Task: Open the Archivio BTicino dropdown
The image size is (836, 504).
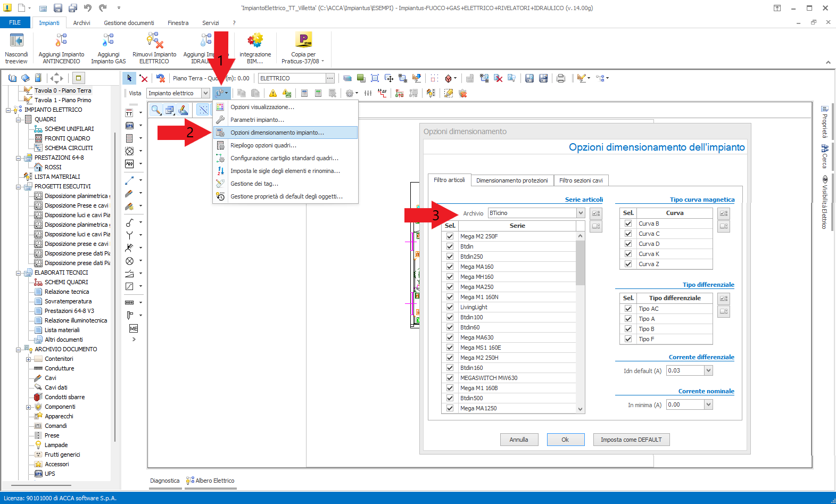Action: 581,213
